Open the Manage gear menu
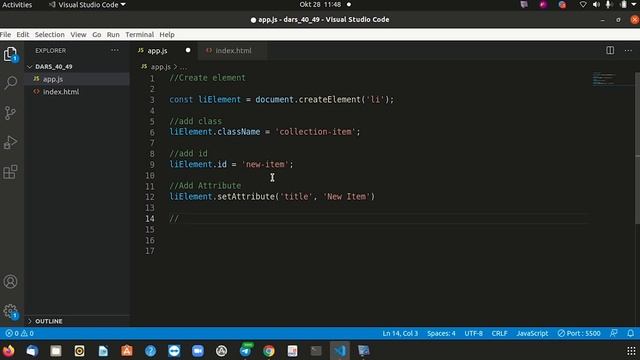640x360 pixels. point(10,311)
